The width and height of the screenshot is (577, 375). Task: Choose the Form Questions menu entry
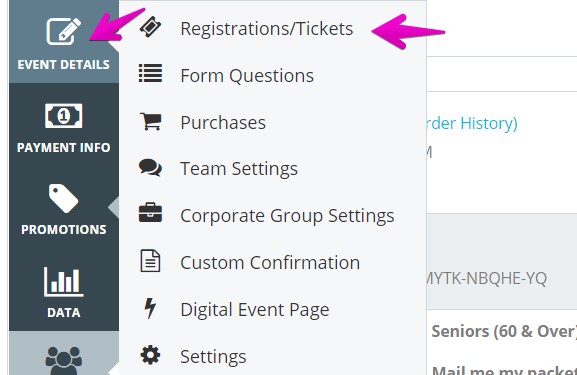tap(247, 76)
